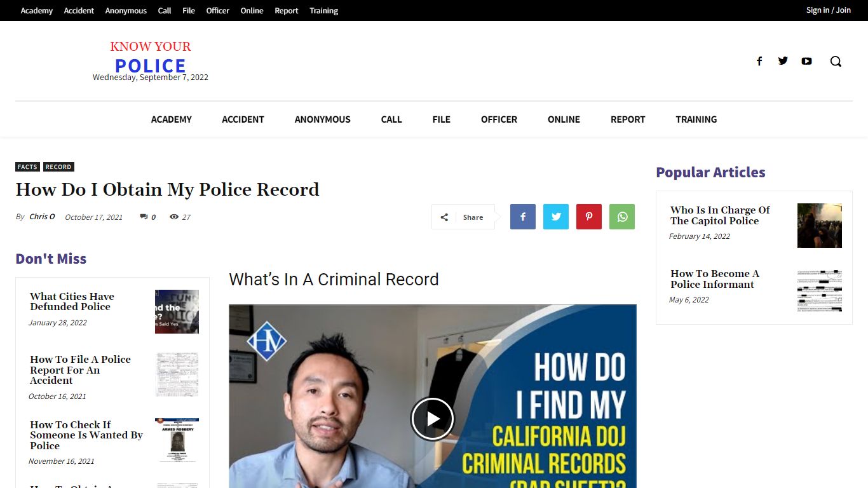The height and width of the screenshot is (488, 868).
Task: Click the date November 16, 2021
Action: click(62, 461)
